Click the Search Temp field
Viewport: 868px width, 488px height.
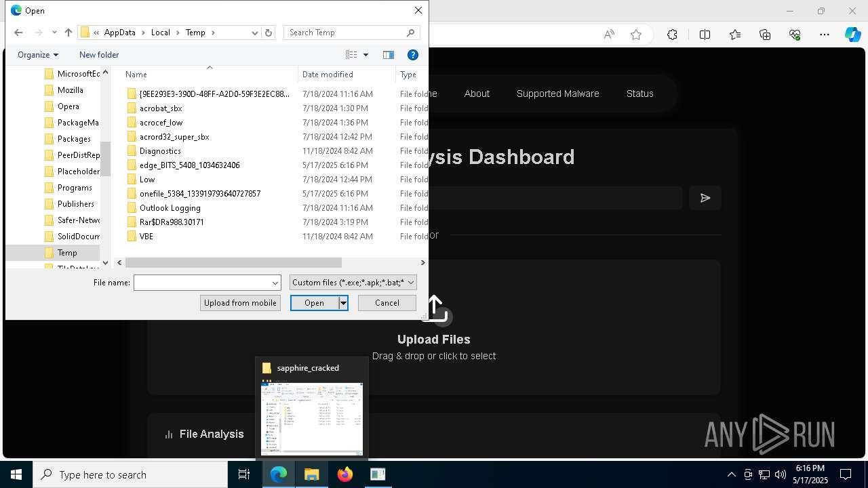tap(351, 33)
